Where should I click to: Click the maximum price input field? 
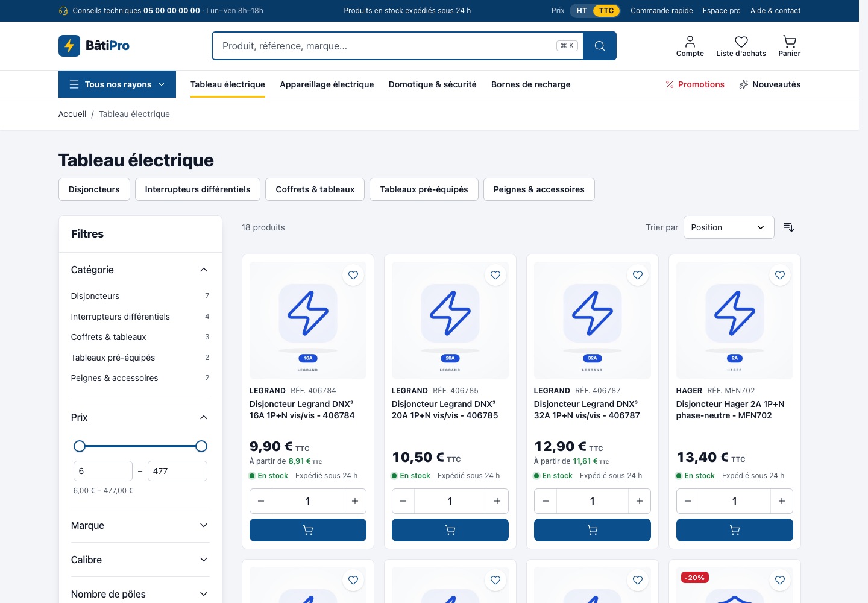pos(177,471)
